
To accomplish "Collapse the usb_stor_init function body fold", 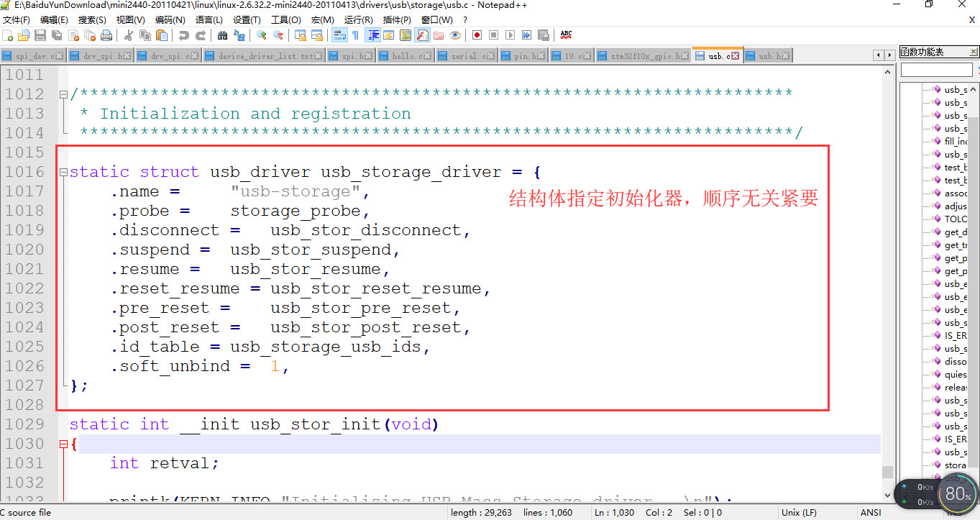I will [x=63, y=444].
